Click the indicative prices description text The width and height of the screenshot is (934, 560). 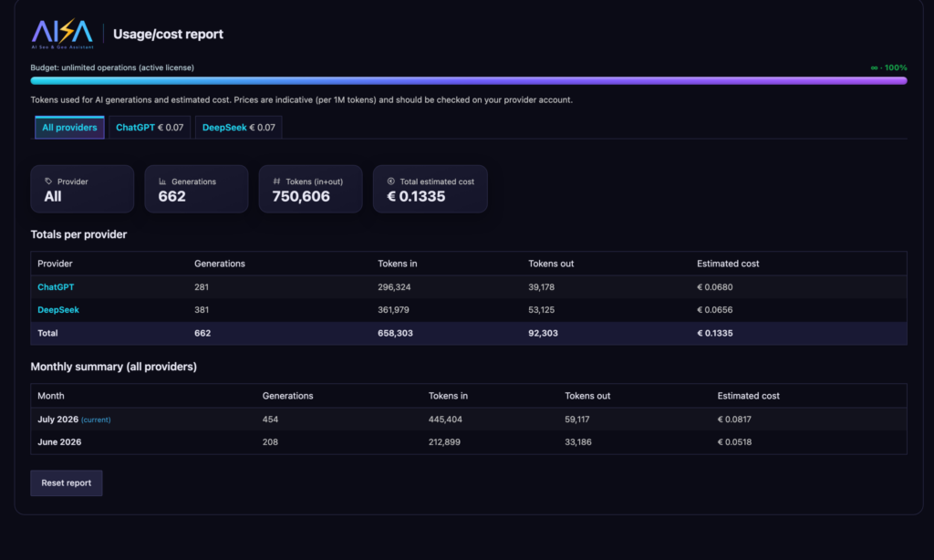tap(301, 100)
